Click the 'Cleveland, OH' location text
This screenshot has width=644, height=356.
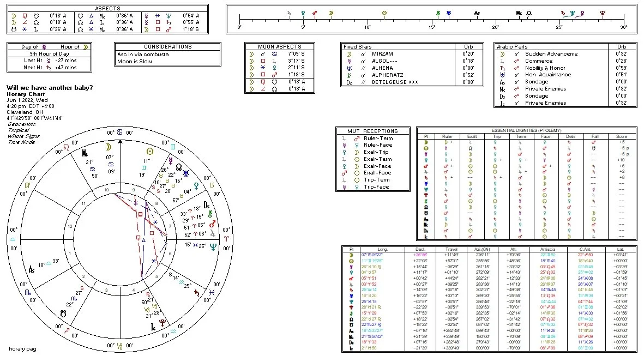click(25, 112)
